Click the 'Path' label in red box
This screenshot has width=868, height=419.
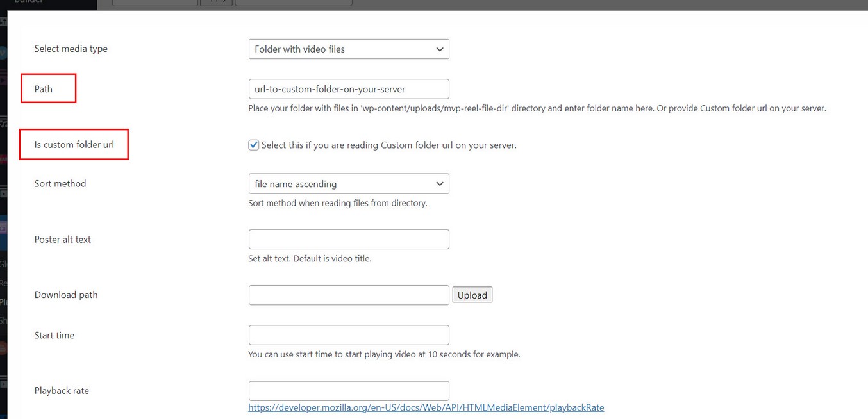[44, 89]
